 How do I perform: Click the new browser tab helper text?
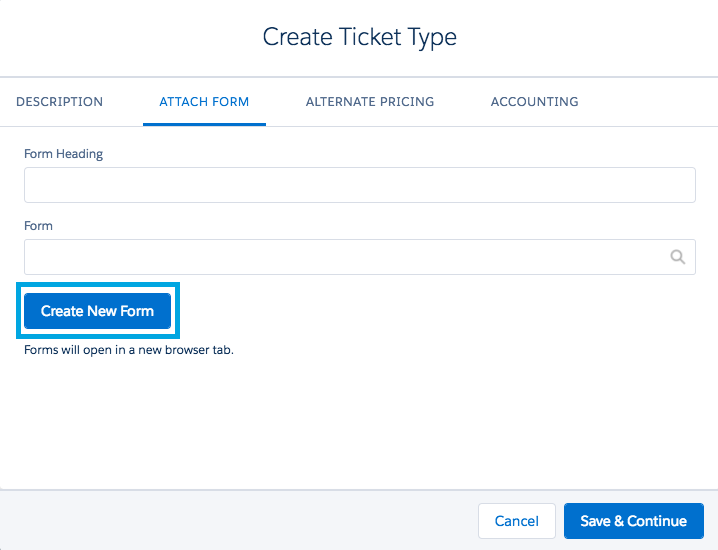click(x=128, y=351)
